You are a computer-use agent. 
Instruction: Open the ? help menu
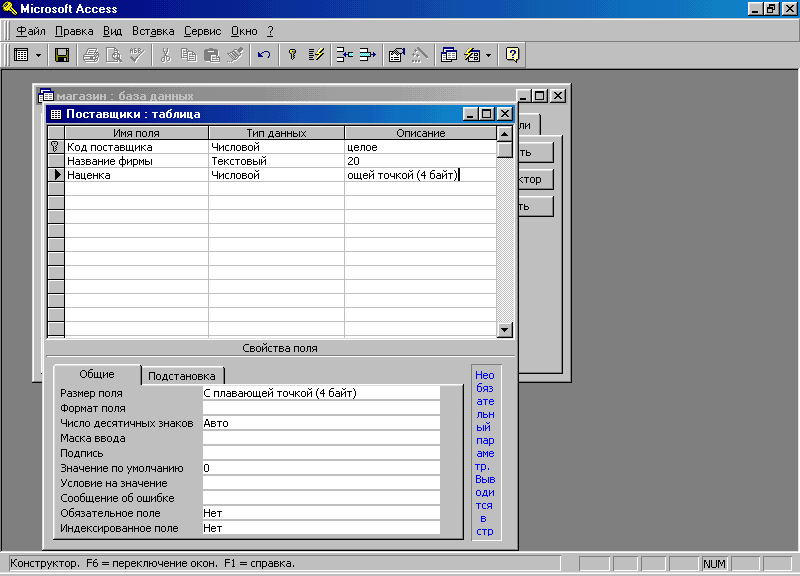[x=270, y=31]
